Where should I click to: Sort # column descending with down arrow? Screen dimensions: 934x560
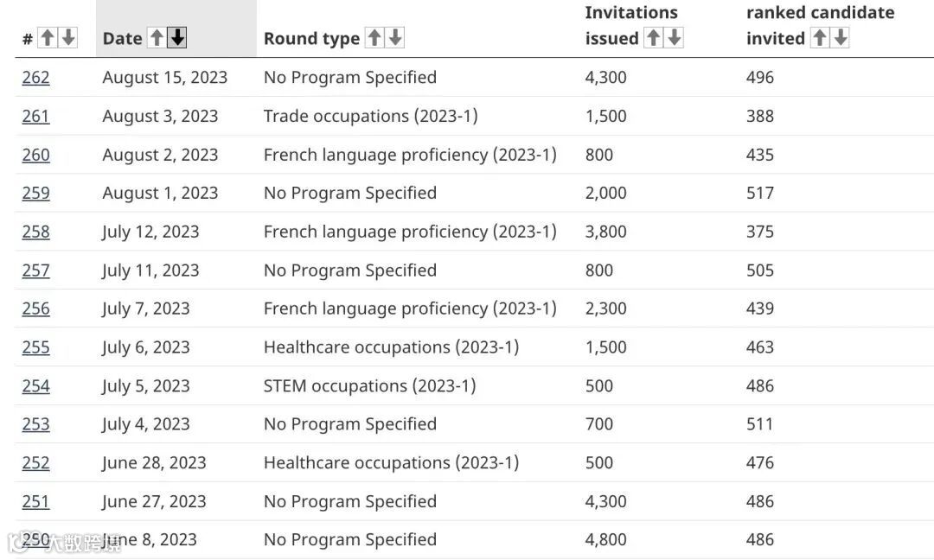(68, 38)
